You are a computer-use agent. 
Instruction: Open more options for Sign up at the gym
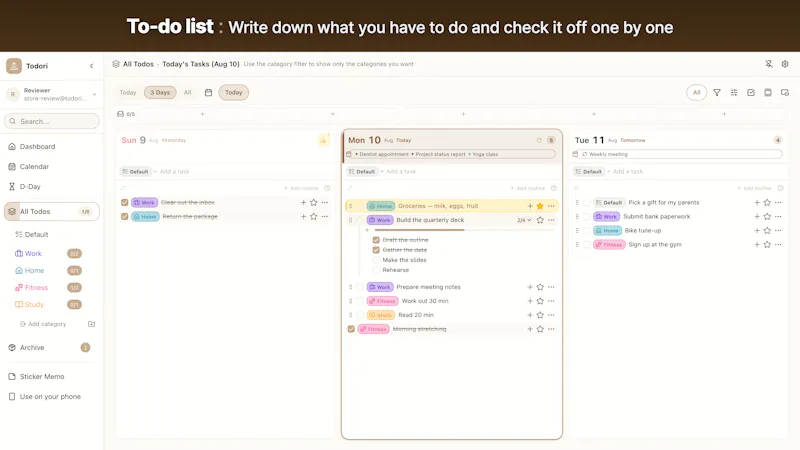tap(778, 244)
